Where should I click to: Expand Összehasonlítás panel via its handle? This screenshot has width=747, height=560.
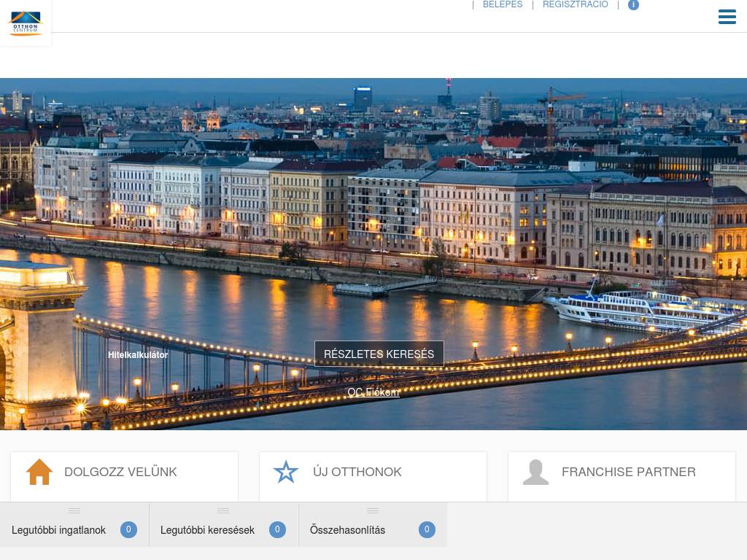click(373, 510)
